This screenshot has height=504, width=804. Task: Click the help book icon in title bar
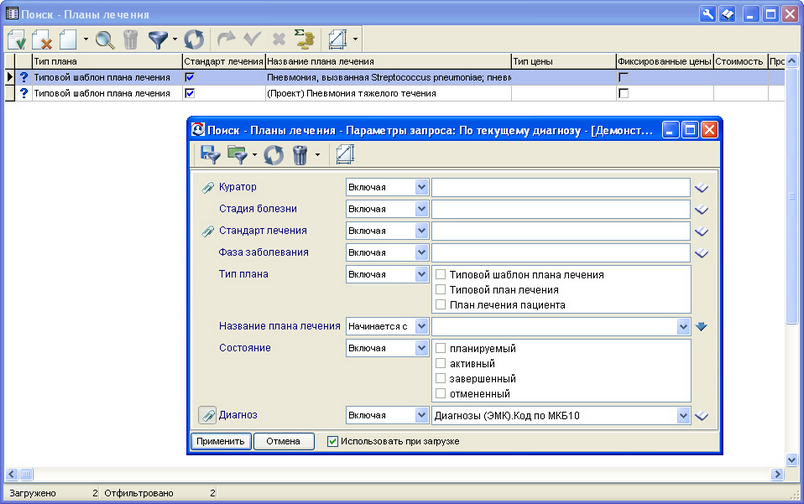click(727, 14)
